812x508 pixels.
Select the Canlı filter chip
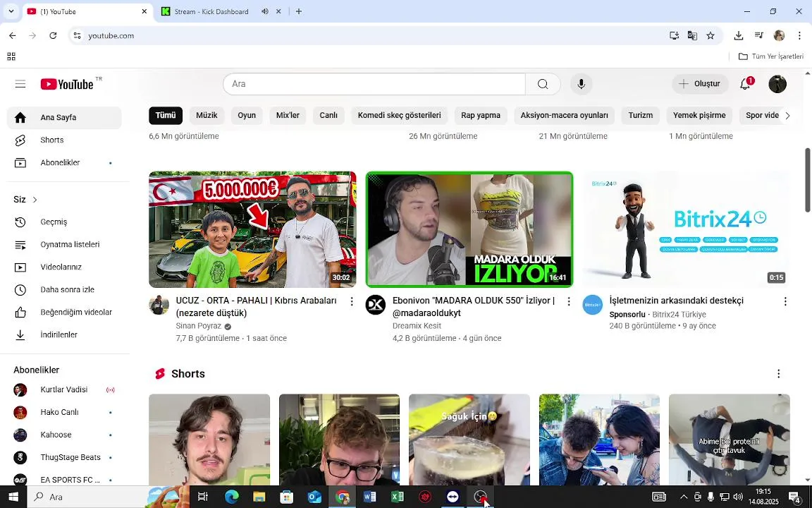pyautogui.click(x=328, y=116)
